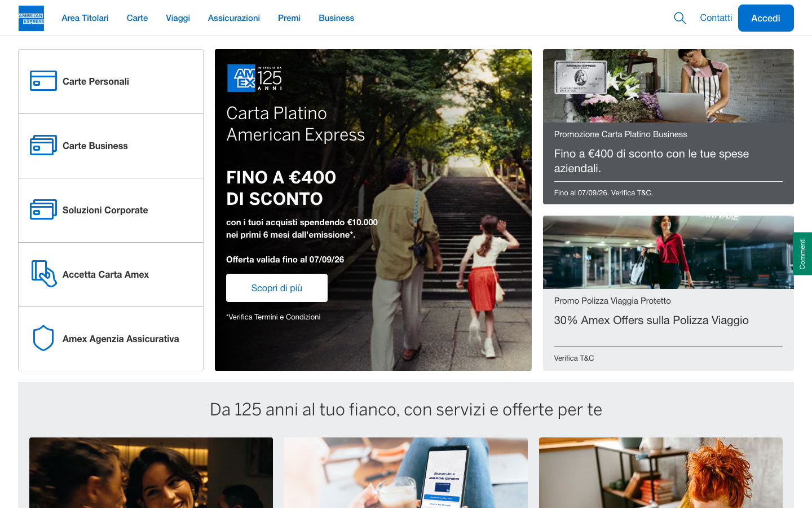Open the Premi menu

289,18
